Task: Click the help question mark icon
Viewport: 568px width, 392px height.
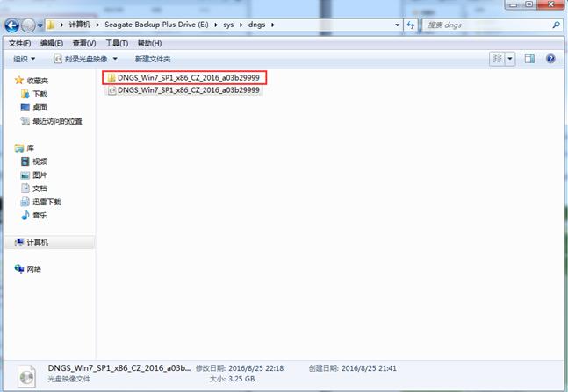Action: [x=550, y=59]
